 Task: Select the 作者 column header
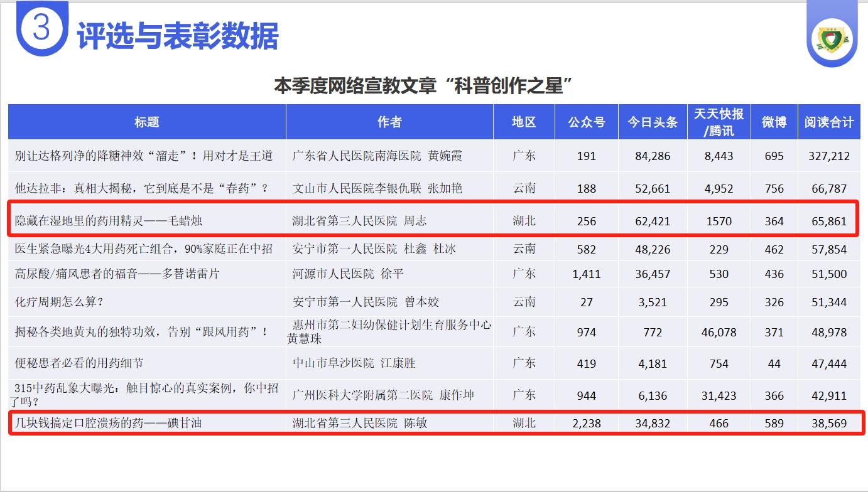(389, 122)
